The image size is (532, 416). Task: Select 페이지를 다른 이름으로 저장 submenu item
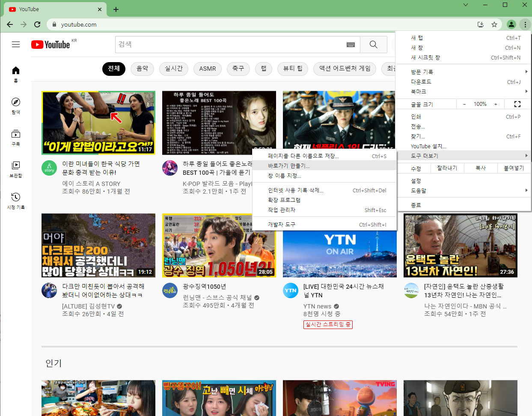tap(324, 156)
